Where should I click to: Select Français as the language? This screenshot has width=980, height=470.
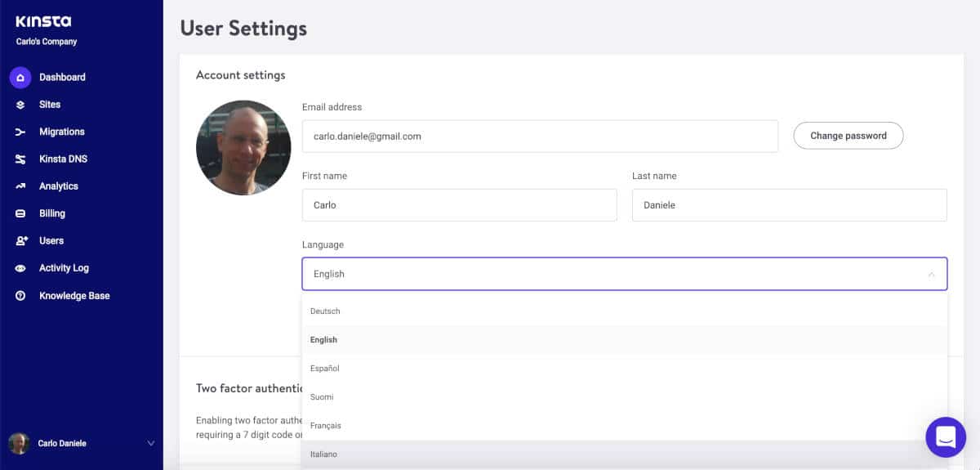tap(326, 426)
